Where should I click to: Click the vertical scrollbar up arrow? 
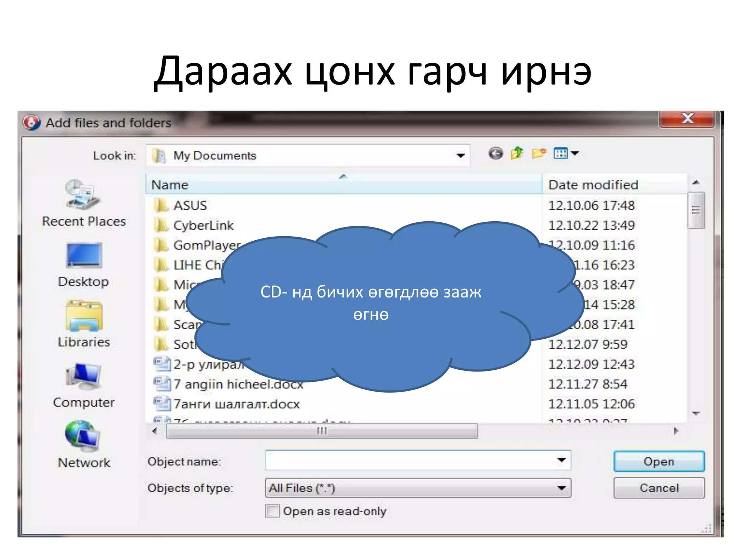(x=696, y=182)
